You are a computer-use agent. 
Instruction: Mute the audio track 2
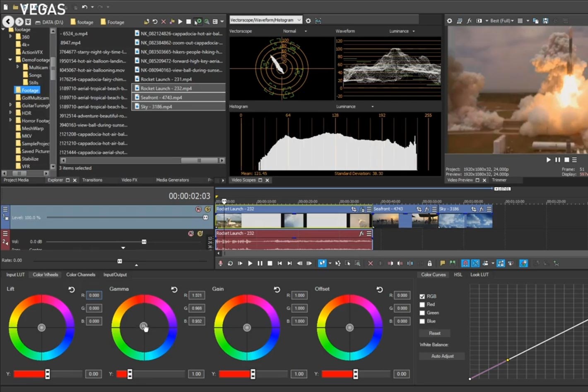191,234
